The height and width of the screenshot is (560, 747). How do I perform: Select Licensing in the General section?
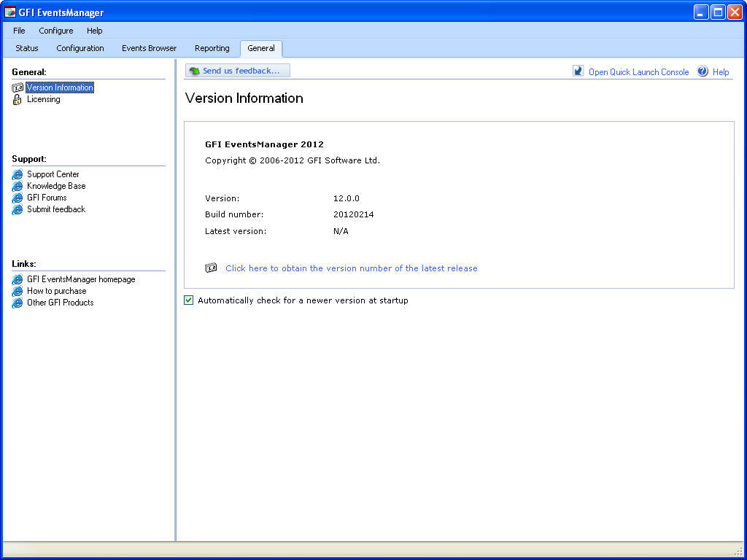tap(43, 99)
